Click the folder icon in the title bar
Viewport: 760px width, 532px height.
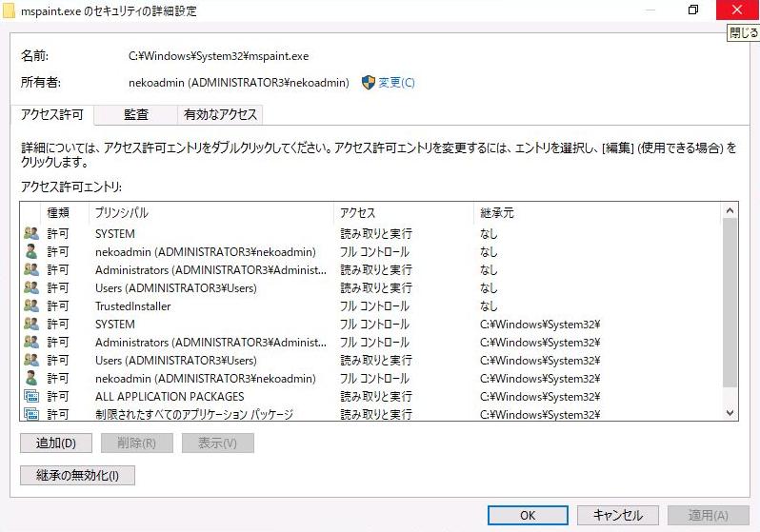[x=9, y=10]
